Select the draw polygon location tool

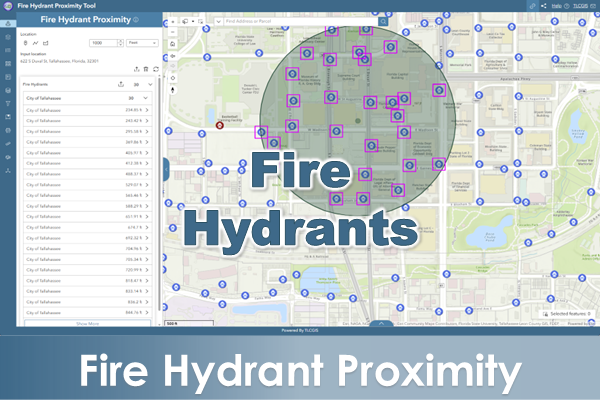point(46,43)
